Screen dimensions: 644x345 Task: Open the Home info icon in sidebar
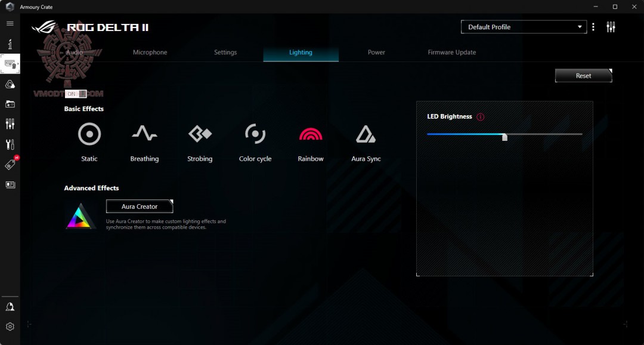click(x=10, y=44)
